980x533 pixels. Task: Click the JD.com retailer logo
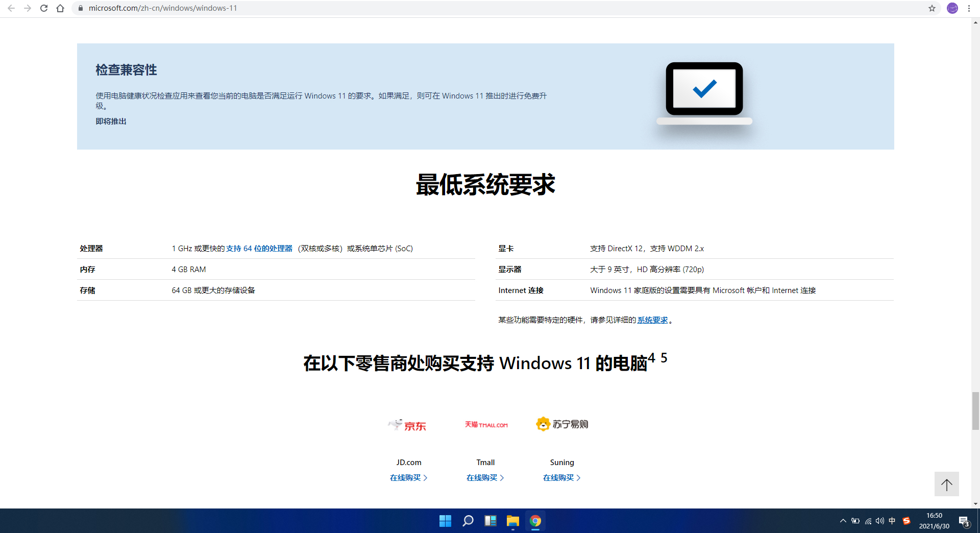click(407, 424)
